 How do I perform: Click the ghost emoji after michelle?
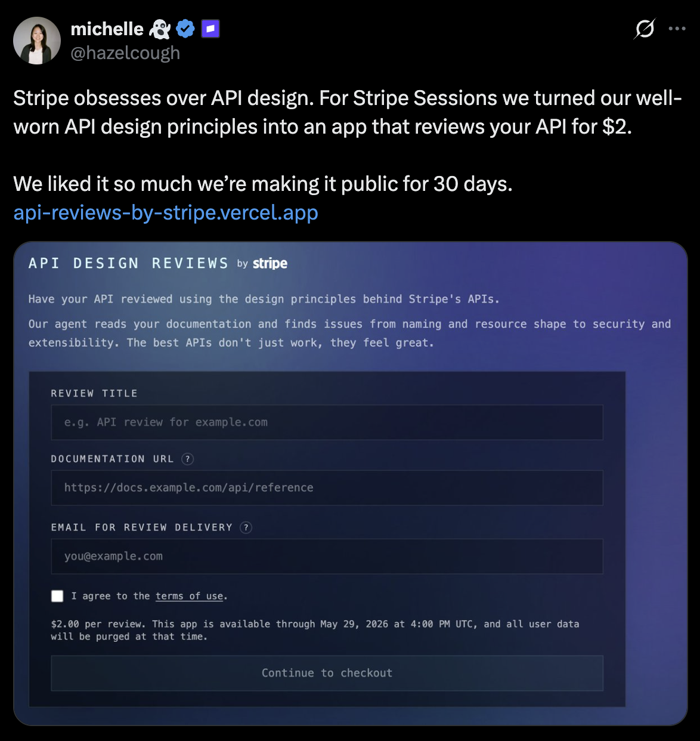pos(160,29)
